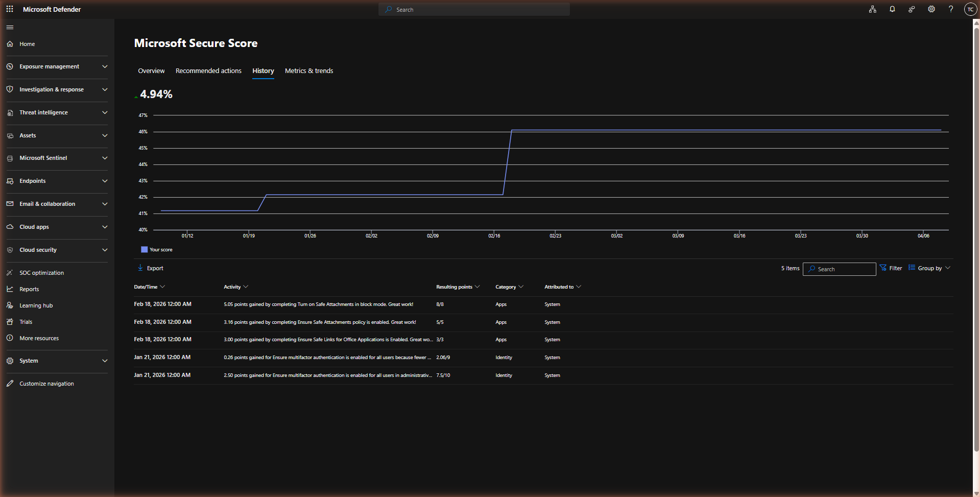Toggle the Your score legend swatch

pos(144,250)
